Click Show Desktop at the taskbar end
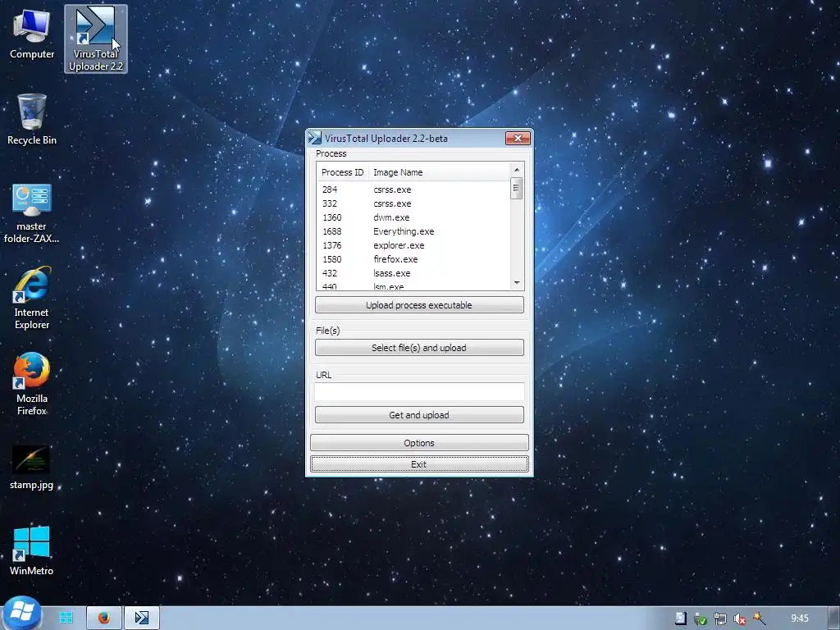Viewport: 840px width, 630px height. pyautogui.click(x=834, y=619)
